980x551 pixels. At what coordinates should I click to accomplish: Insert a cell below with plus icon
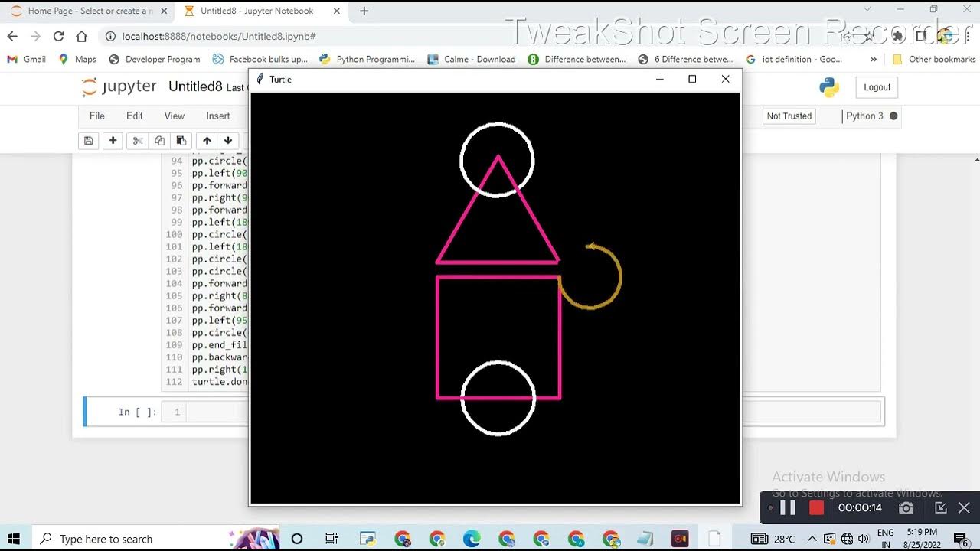tap(113, 140)
